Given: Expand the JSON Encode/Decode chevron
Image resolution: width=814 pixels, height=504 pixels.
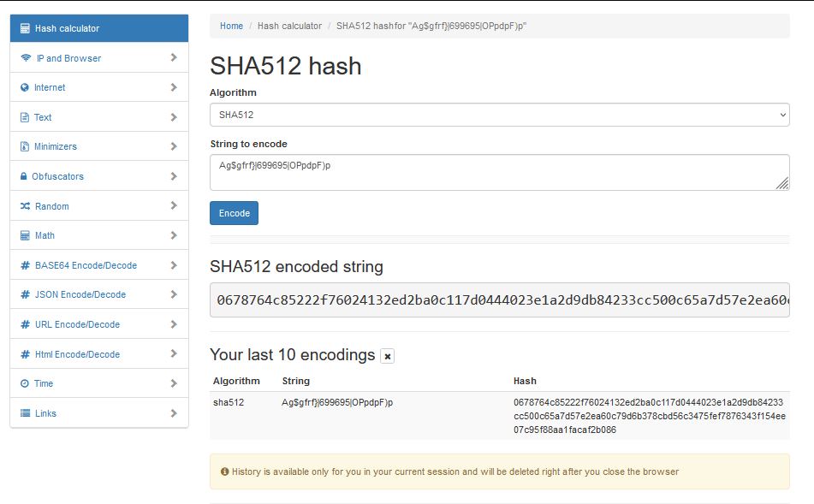Looking at the screenshot, I should tap(174, 294).
